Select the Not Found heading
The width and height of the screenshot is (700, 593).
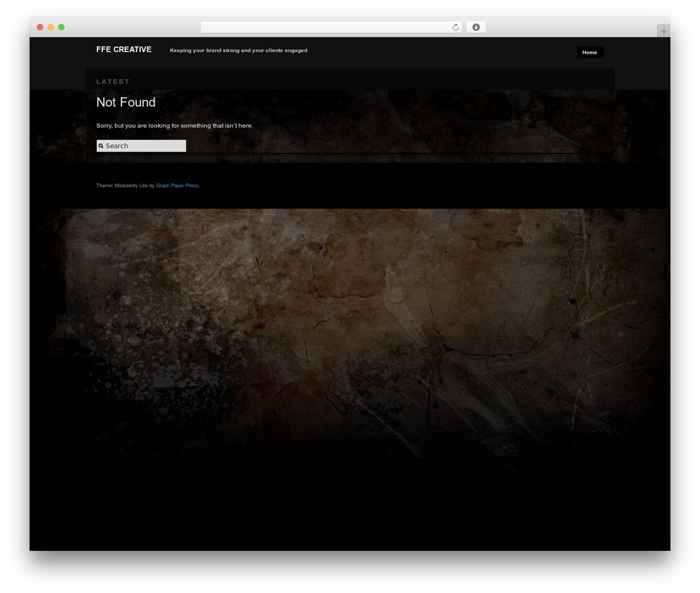point(126,102)
